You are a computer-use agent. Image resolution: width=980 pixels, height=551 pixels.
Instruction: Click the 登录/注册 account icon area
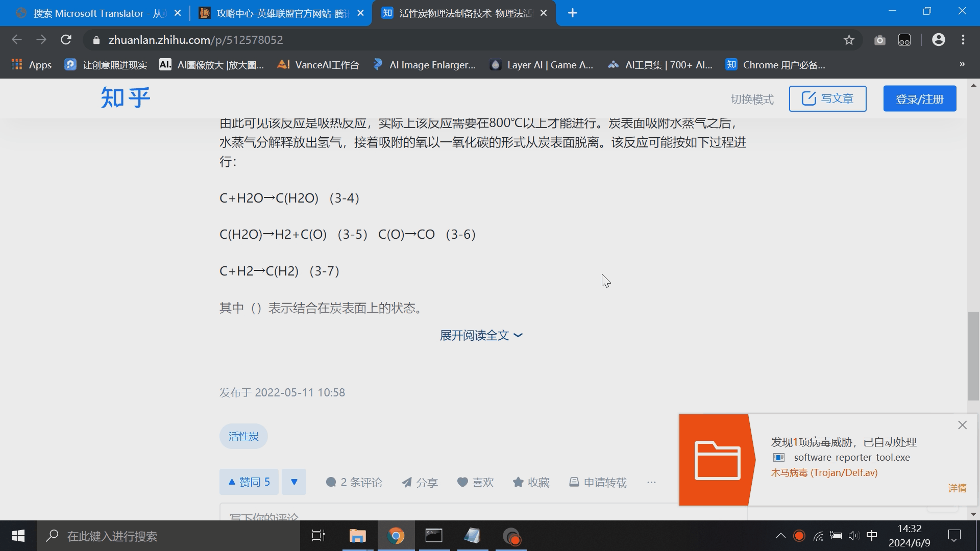click(x=919, y=99)
